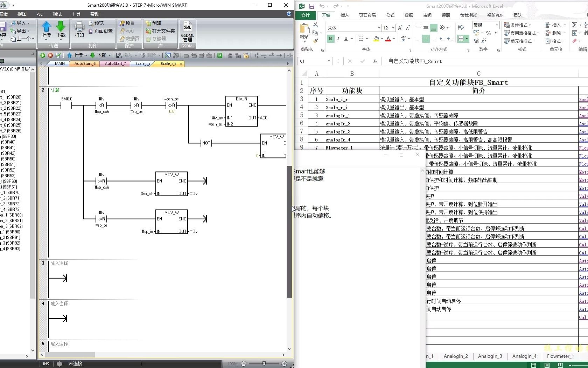Click the Excel Cut scissors icon
Screen dimensions: 588x368
(315, 25)
